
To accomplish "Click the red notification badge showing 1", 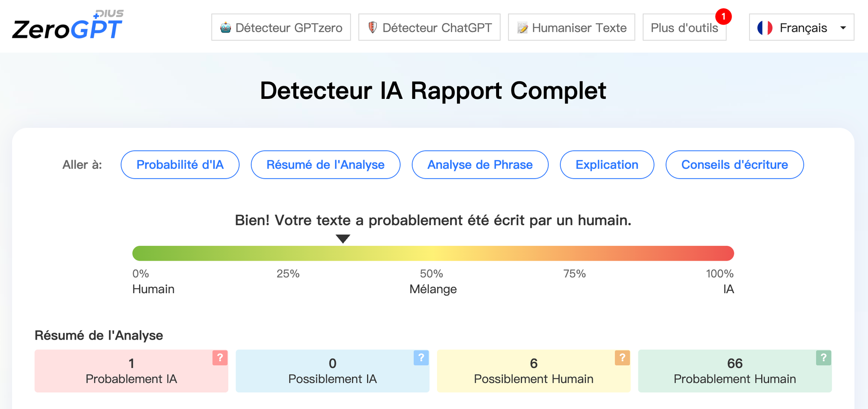I will [723, 16].
